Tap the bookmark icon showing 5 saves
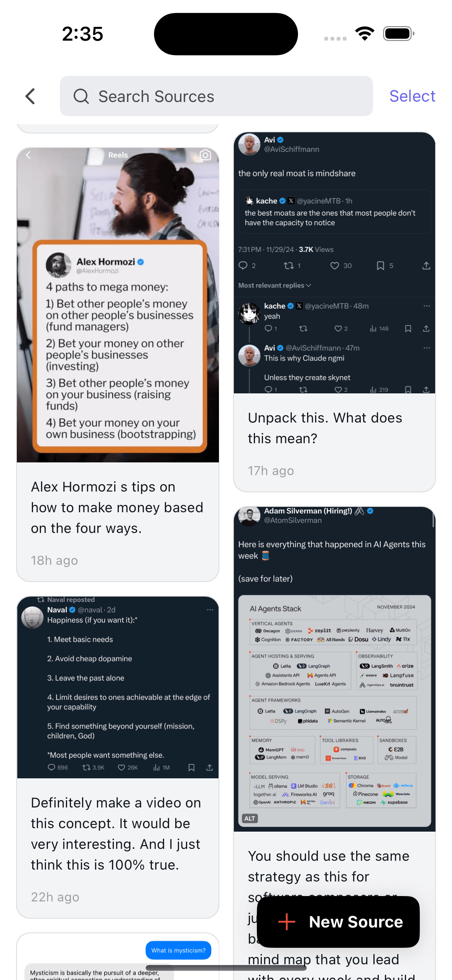This screenshot has height=980, width=452. point(380,266)
